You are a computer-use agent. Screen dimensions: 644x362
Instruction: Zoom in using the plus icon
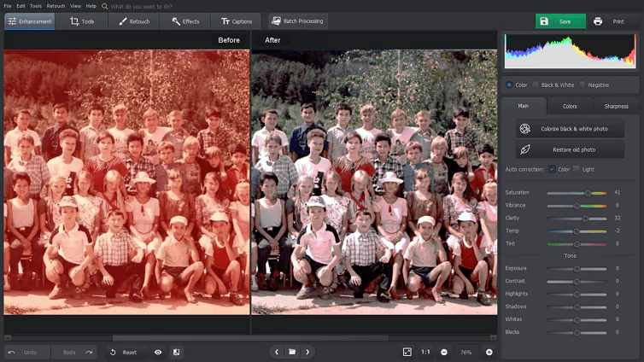(x=489, y=352)
